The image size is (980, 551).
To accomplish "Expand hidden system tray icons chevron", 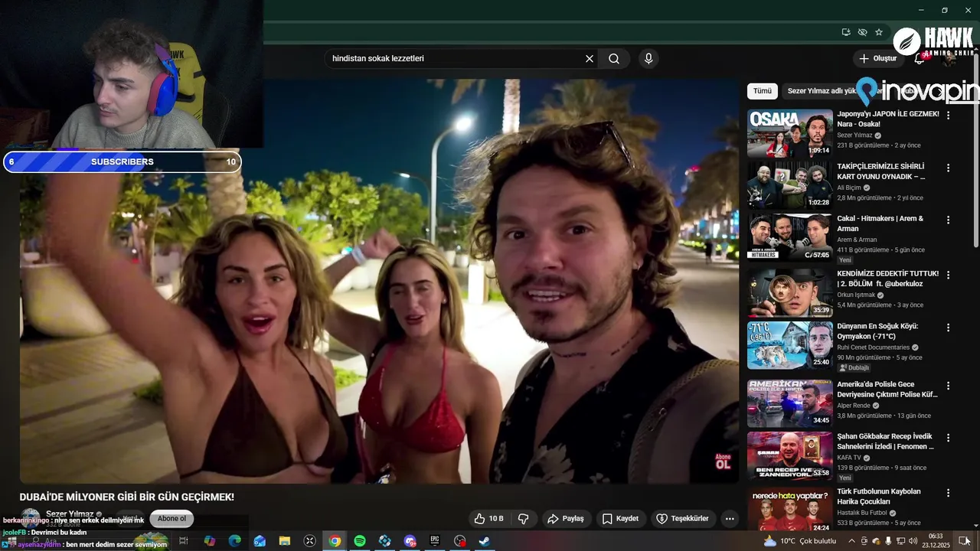I will 851,541.
